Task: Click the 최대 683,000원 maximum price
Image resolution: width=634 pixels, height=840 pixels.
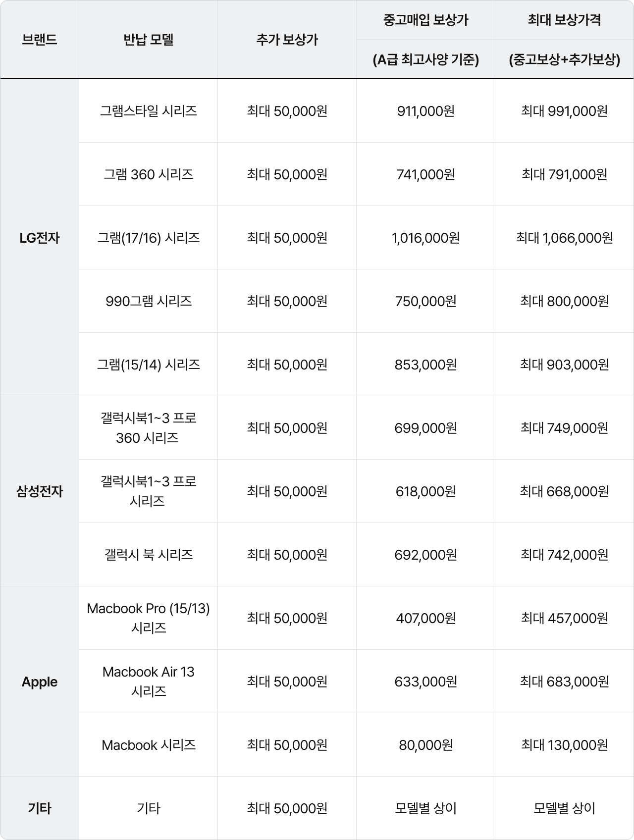Action: 564,682
